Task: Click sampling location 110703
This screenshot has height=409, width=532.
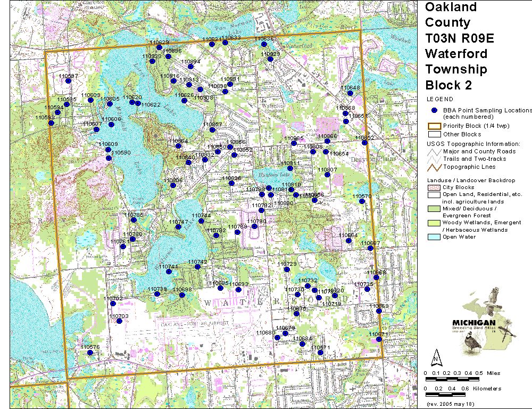Action: coord(120,321)
